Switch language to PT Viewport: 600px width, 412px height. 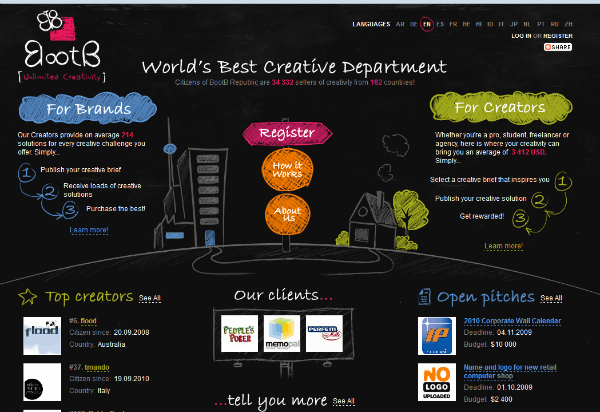coord(540,24)
